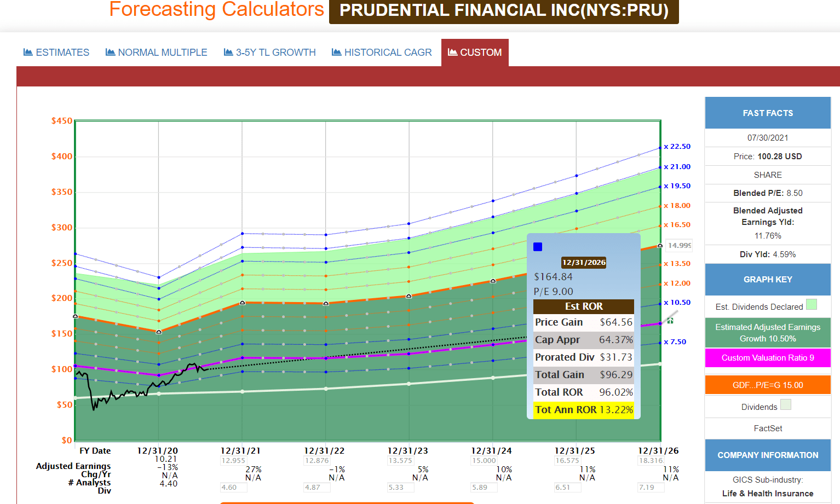
Task: Click the FactSet source label
Action: pyautogui.click(x=768, y=428)
